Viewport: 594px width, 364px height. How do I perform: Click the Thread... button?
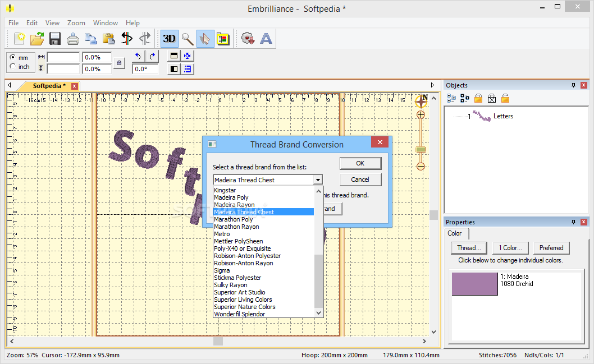tap(469, 248)
